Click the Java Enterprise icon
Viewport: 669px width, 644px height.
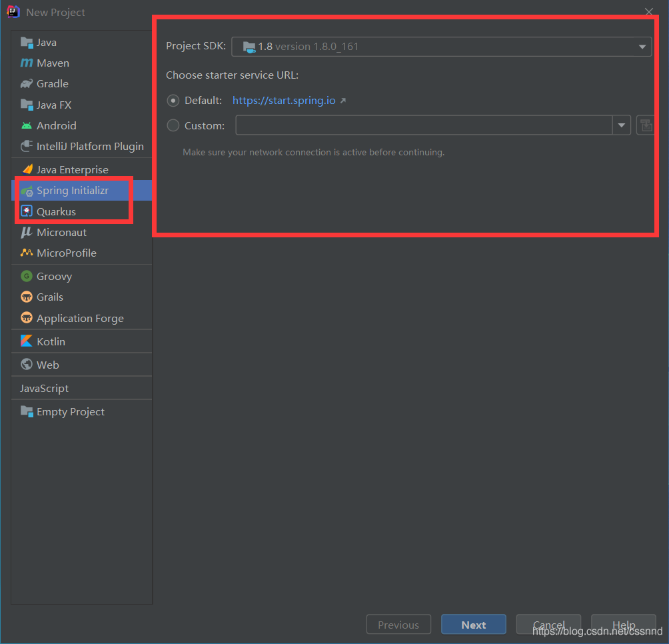tap(28, 169)
